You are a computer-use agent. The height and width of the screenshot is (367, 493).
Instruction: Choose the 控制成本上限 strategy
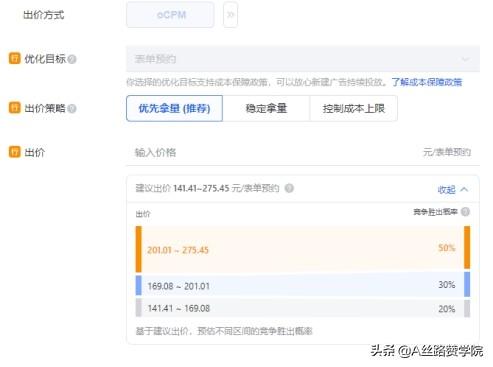(353, 108)
